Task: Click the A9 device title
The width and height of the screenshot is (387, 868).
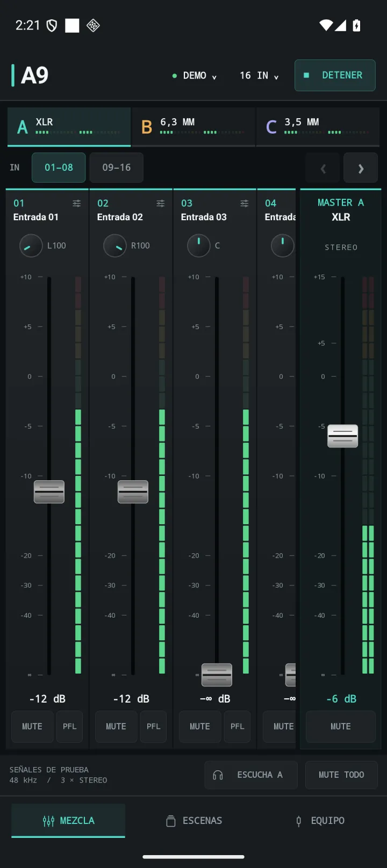Action: 34,75
